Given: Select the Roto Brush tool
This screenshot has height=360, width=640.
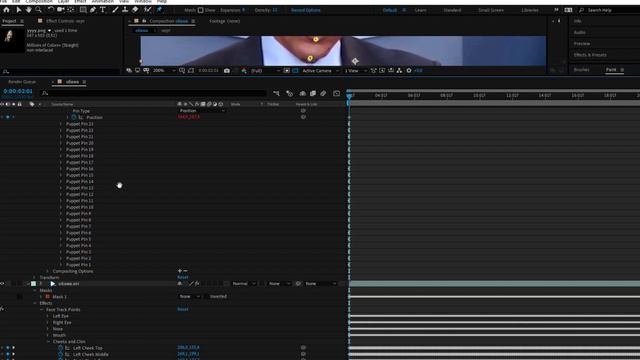Looking at the screenshot, I should pyautogui.click(x=148, y=10).
